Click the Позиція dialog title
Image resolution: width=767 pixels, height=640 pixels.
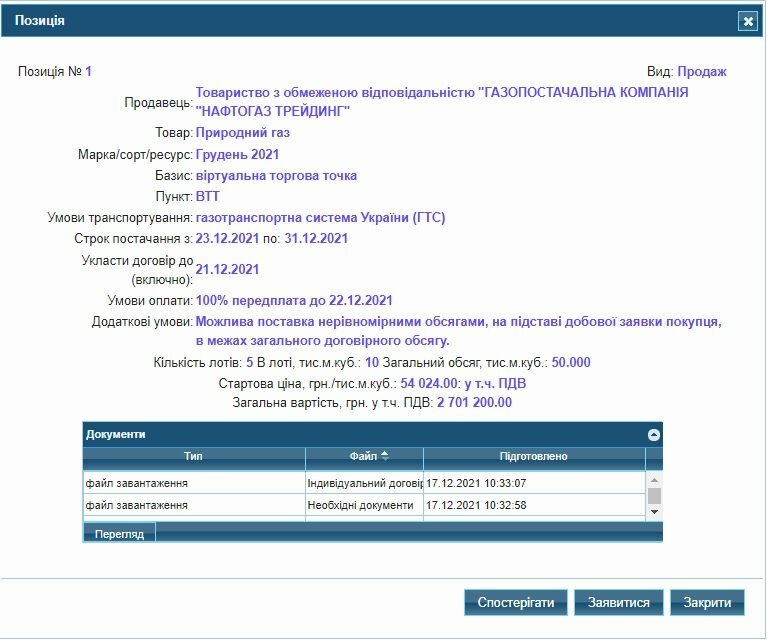pyautogui.click(x=40, y=21)
